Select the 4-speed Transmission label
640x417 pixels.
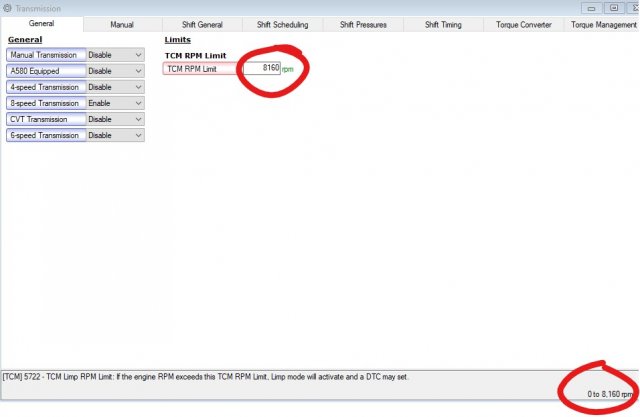[46, 87]
